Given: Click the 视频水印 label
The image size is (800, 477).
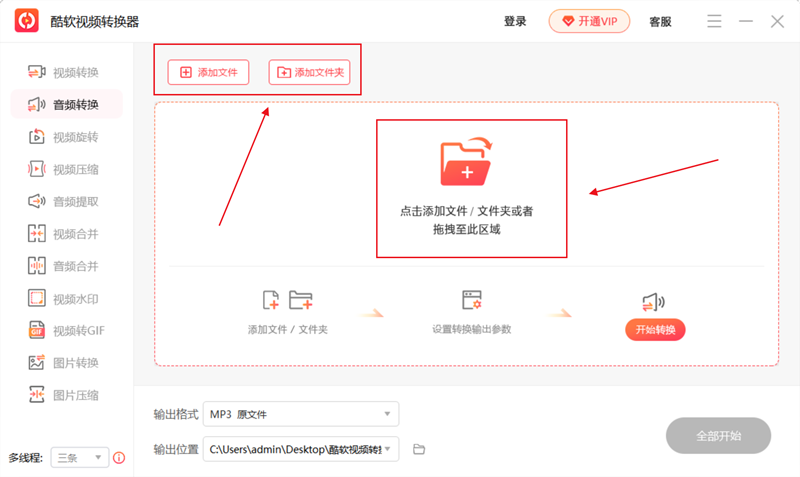Looking at the screenshot, I should [x=76, y=299].
